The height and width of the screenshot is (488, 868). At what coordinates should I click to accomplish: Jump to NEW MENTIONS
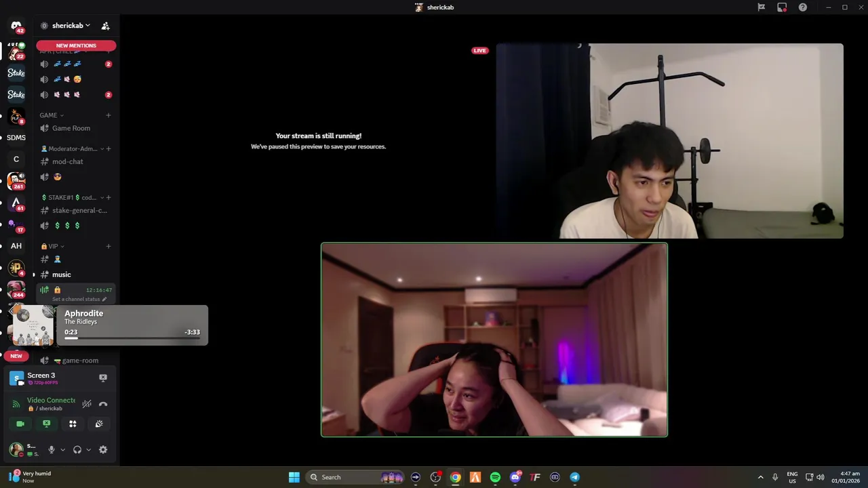[x=76, y=45]
